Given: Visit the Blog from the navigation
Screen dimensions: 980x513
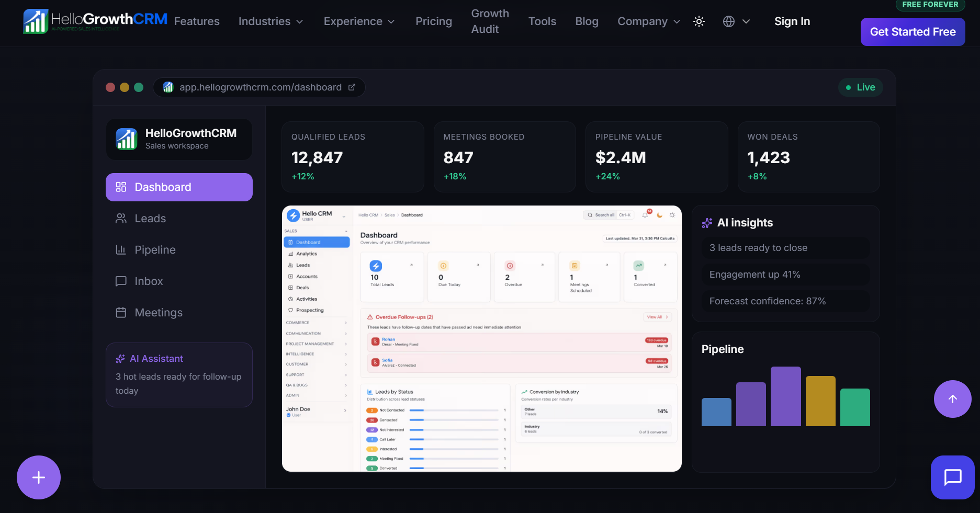Looking at the screenshot, I should tap(587, 21).
